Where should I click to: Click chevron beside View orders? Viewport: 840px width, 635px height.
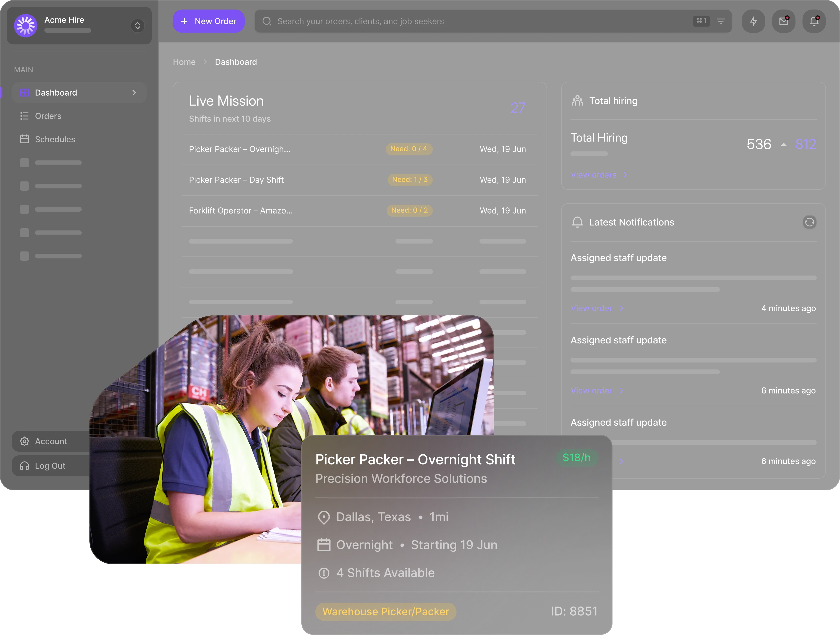pyautogui.click(x=625, y=175)
